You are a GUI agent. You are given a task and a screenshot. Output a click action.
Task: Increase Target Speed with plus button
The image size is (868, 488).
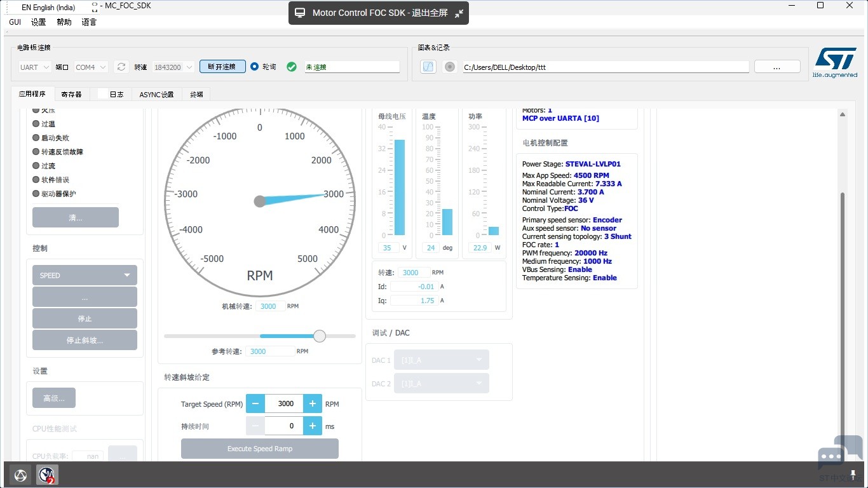coord(313,403)
